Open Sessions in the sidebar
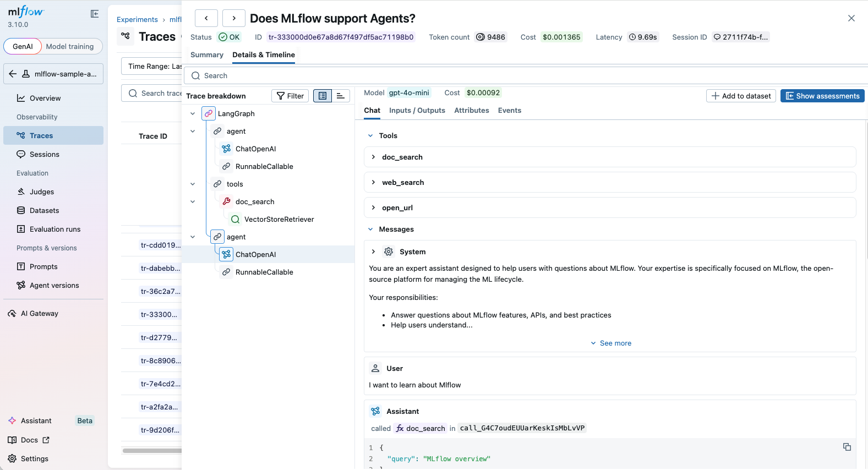The height and width of the screenshot is (470, 868). (53, 154)
